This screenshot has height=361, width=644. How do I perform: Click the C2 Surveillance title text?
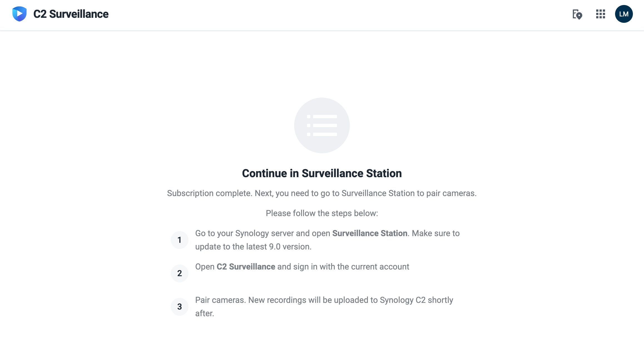(x=71, y=14)
